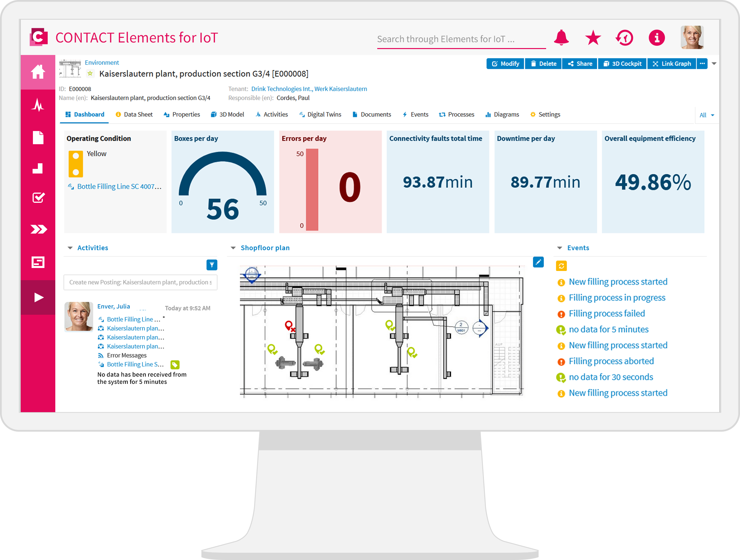Click the Modify button
The height and width of the screenshot is (560, 740).
[x=505, y=64]
